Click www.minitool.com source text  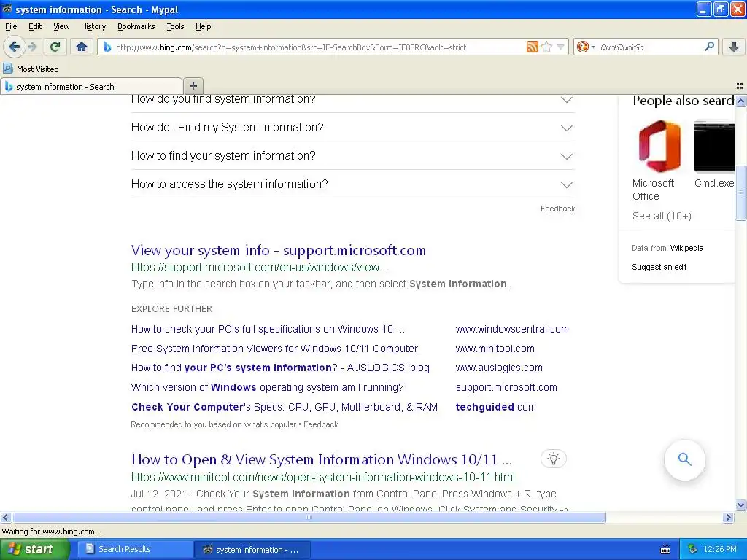(495, 349)
